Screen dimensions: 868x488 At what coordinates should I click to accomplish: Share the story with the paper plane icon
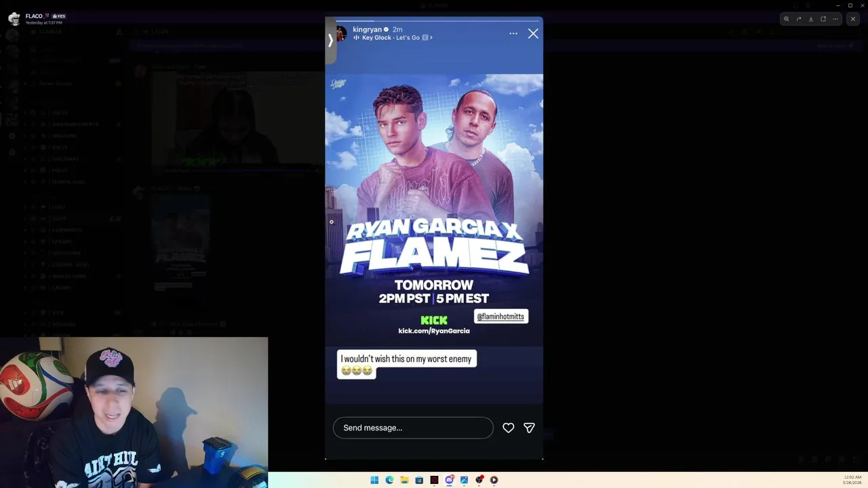pyautogui.click(x=529, y=428)
